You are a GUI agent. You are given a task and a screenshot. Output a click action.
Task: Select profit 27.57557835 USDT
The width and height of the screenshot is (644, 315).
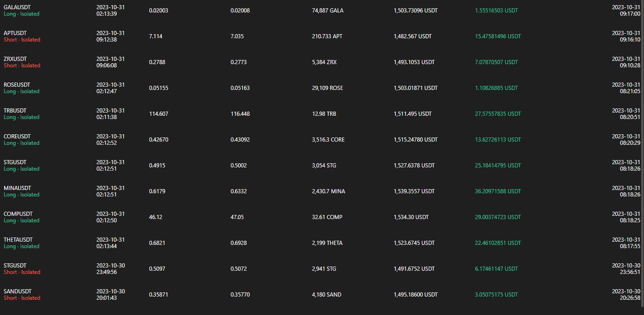[x=498, y=113]
